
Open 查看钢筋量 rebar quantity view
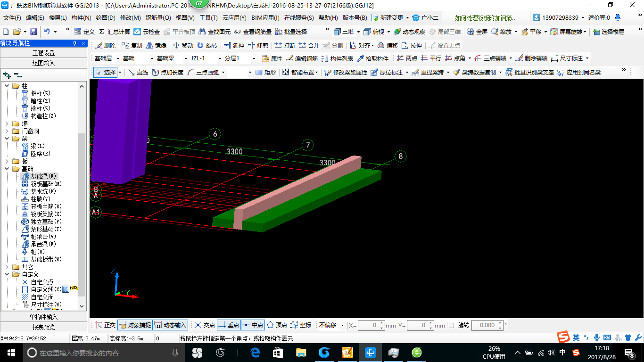click(253, 32)
